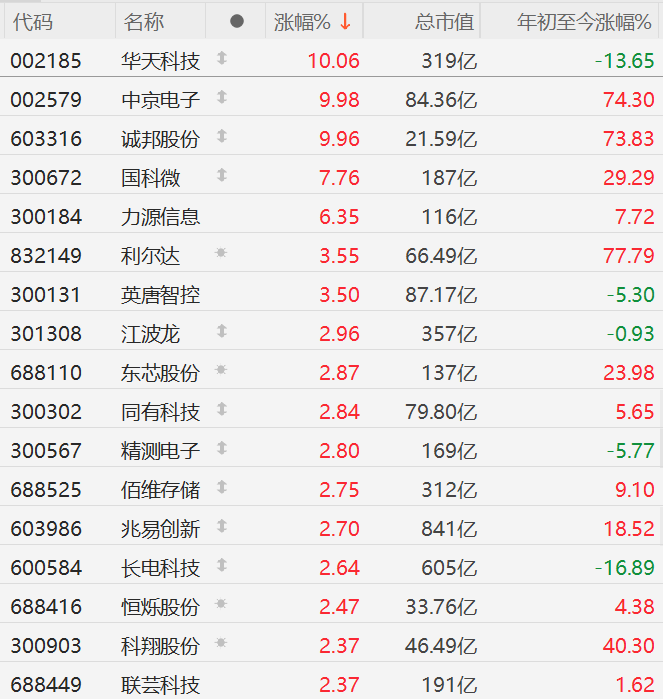663x699 pixels.
Task: Click the arrow marker beside 国科微
Action: click(222, 175)
